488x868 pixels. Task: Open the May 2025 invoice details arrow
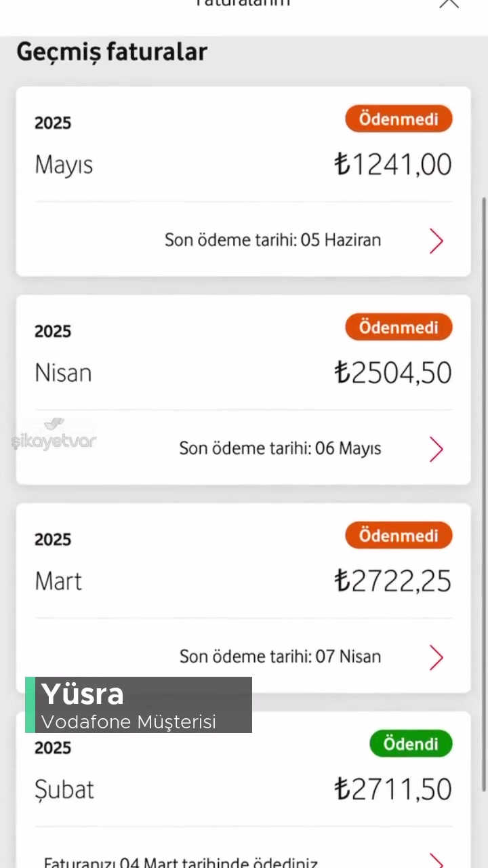pyautogui.click(x=436, y=241)
